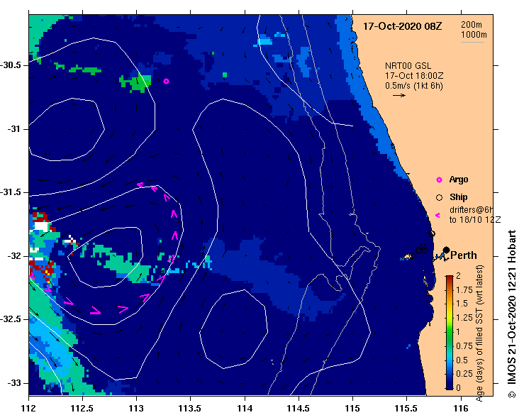Click the latitude axis label -30.5

[11, 65]
